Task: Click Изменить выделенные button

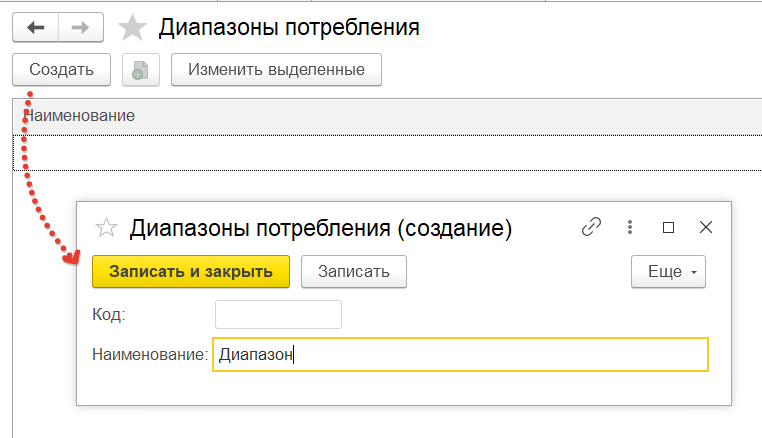Action: tap(276, 70)
